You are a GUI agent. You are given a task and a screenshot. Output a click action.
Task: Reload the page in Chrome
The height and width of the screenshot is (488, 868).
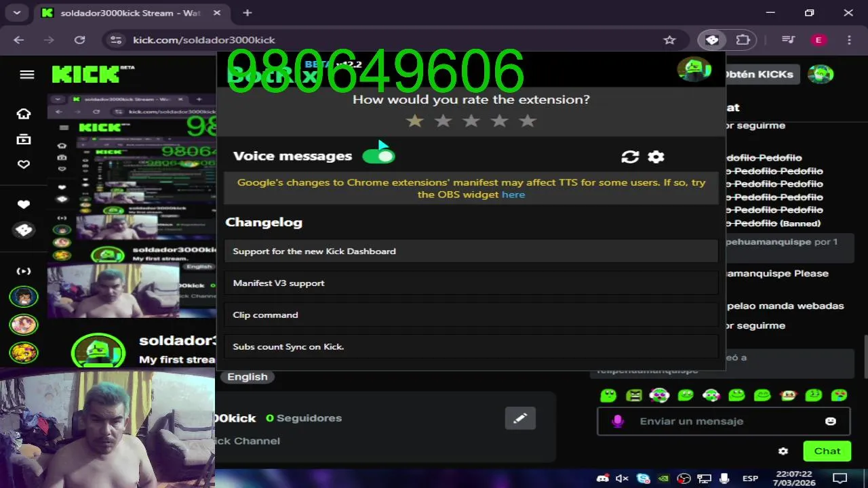[80, 40]
